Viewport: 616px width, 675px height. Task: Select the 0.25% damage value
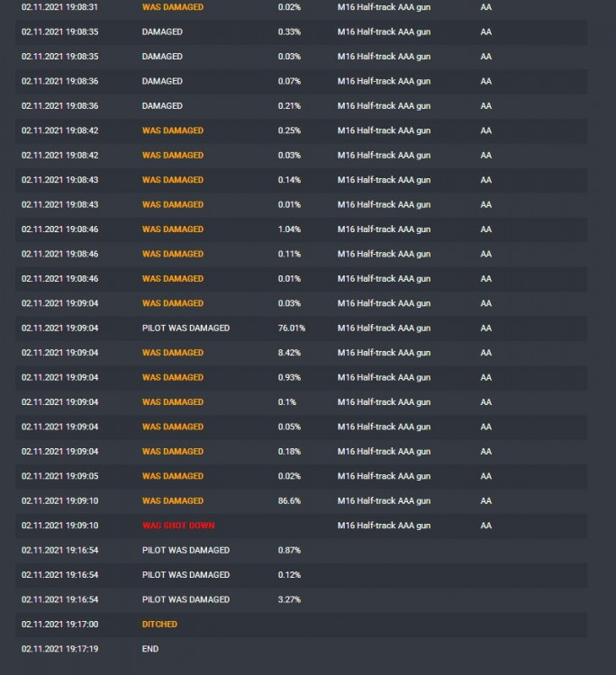289,130
